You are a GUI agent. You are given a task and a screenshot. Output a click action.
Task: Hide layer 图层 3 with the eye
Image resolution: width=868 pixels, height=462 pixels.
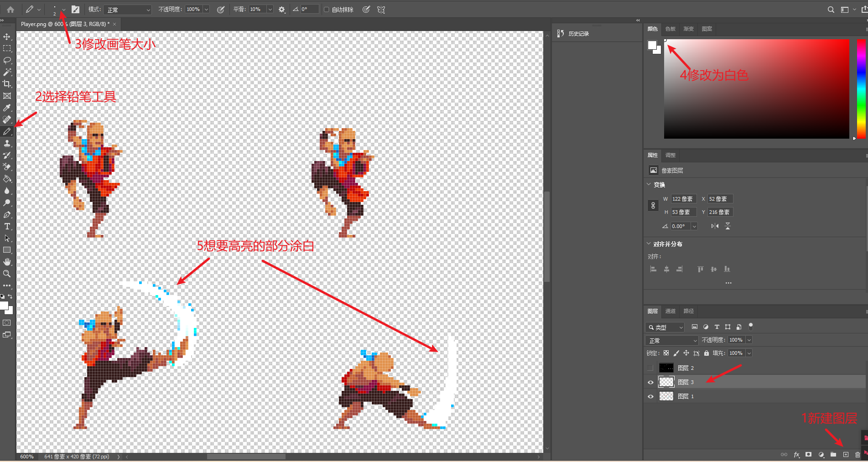[650, 382]
